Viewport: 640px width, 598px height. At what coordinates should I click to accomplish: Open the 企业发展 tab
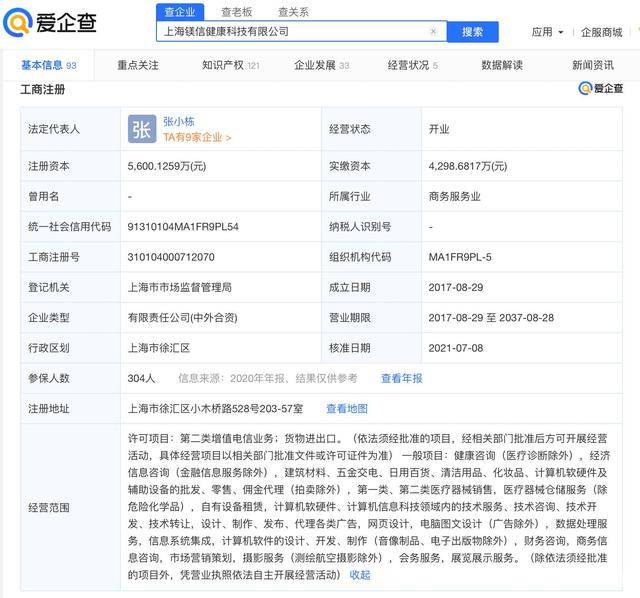click(322, 65)
